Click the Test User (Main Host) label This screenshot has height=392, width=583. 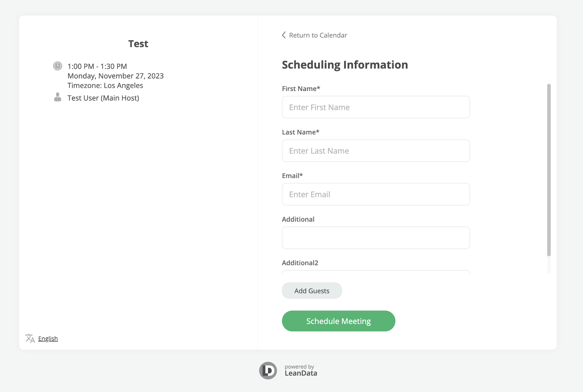tap(103, 98)
